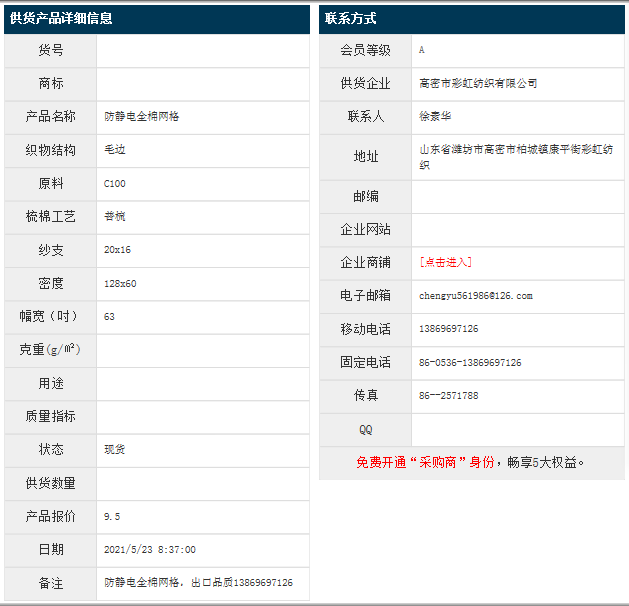This screenshot has width=629, height=606.
Task: Click the density value 128x60
Action: click(x=120, y=283)
